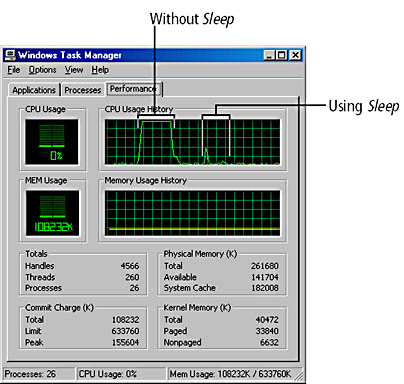
Task: Open the View menu
Action: click(74, 70)
